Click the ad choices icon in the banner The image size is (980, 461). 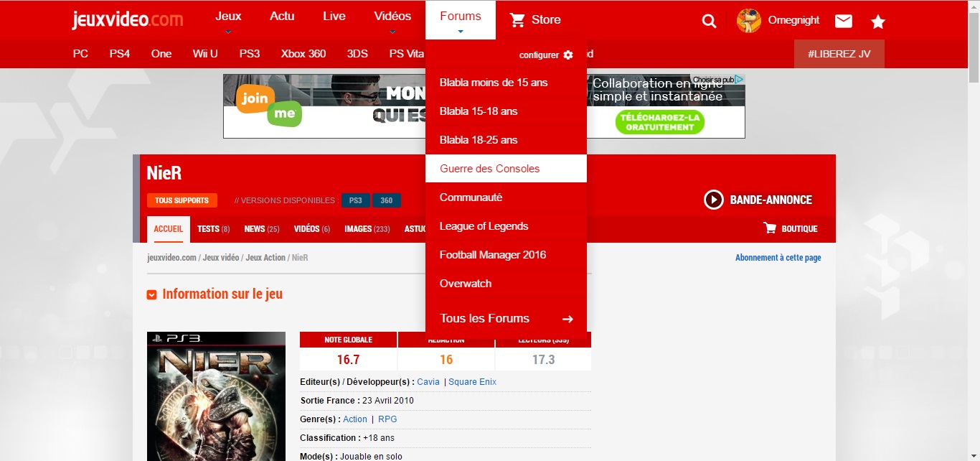pyautogui.click(x=739, y=79)
